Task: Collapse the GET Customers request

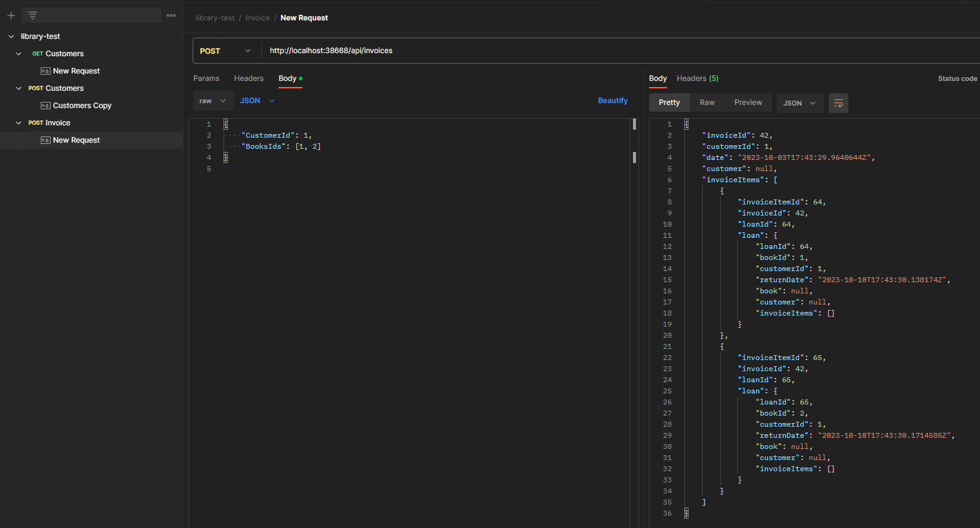Action: click(19, 54)
